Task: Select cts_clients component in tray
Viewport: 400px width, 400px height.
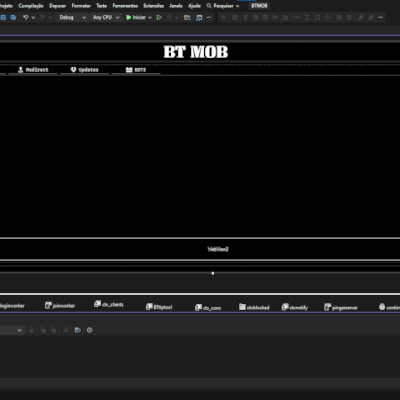Action: coord(109,304)
